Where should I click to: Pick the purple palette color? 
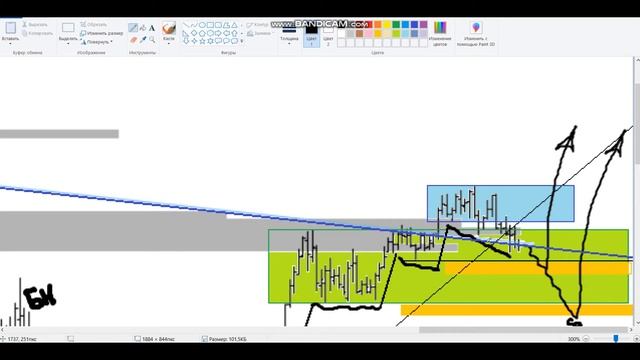pos(423,24)
